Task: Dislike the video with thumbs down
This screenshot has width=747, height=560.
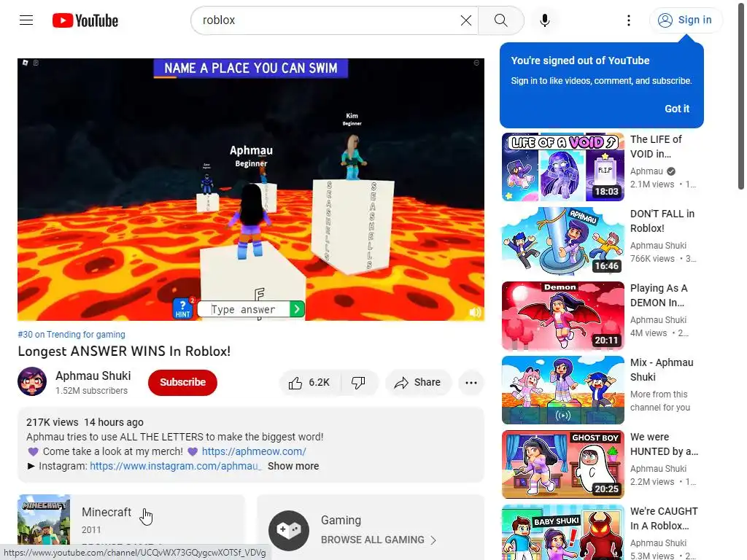Action: [359, 382]
